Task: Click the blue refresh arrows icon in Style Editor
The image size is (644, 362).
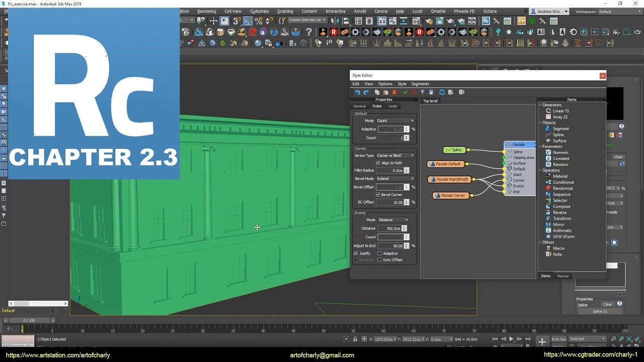Action: pyautogui.click(x=442, y=93)
